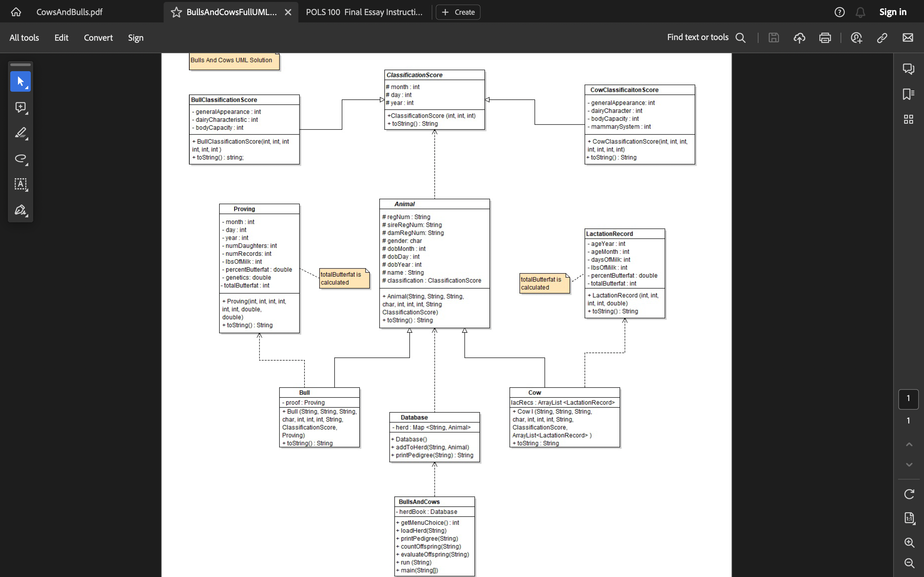The height and width of the screenshot is (577, 924).
Task: Activate the add text box tool
Action: (x=20, y=185)
